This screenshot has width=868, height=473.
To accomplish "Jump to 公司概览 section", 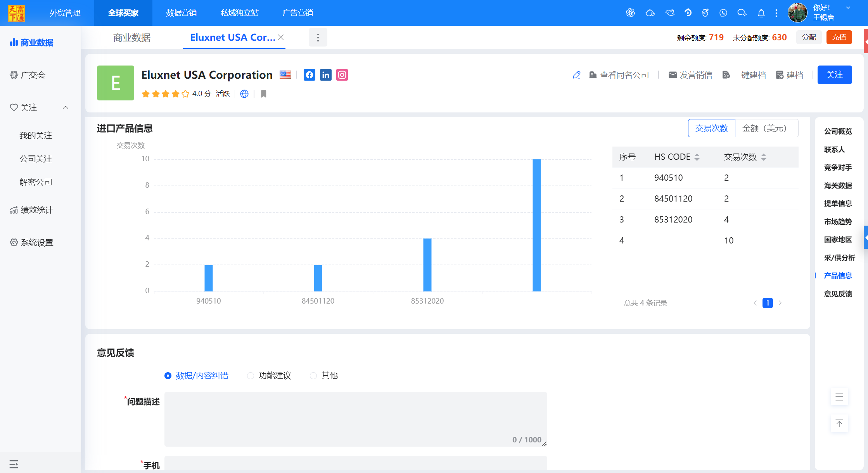I will (838, 131).
